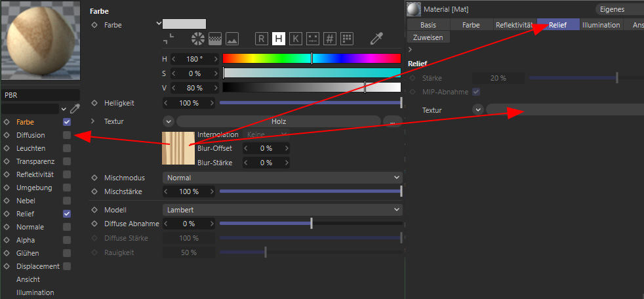Image resolution: width=644 pixels, height=299 pixels.
Task: Open the color-from-picture mode
Action: [232, 39]
